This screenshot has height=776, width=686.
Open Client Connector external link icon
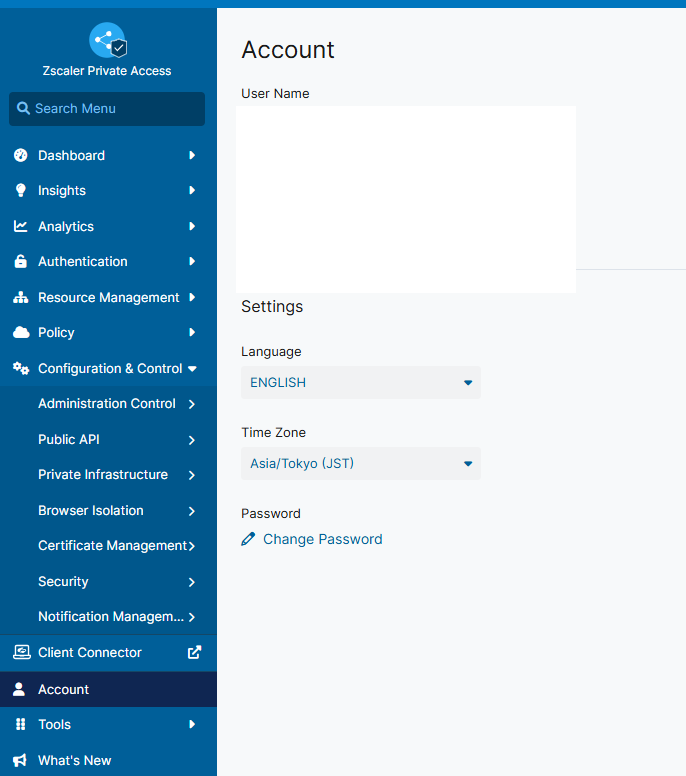(x=195, y=652)
